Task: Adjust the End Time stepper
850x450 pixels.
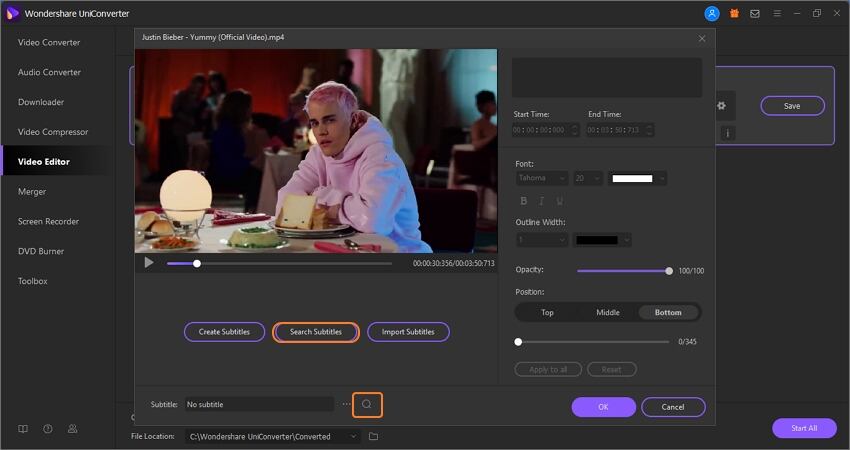Action: click(x=649, y=130)
